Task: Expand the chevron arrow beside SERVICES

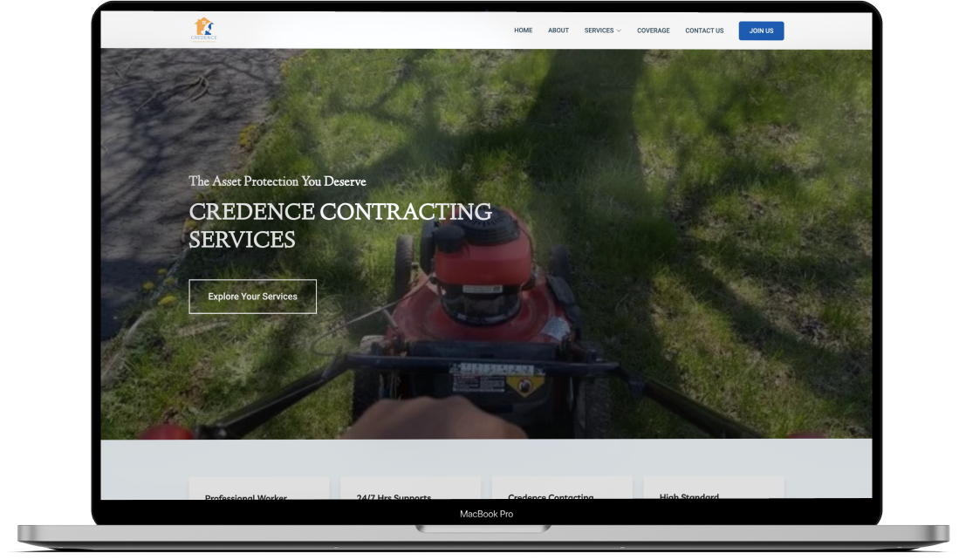Action: 619,31
